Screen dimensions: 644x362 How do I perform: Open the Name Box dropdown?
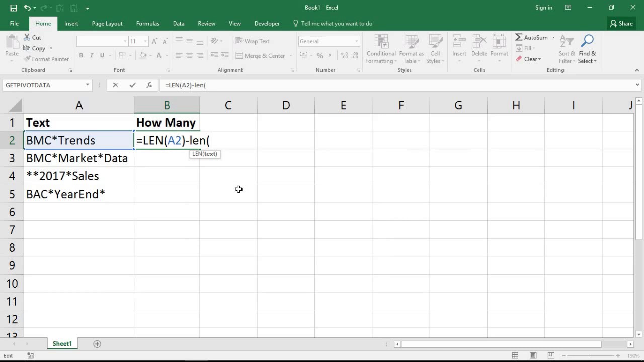pos(88,85)
